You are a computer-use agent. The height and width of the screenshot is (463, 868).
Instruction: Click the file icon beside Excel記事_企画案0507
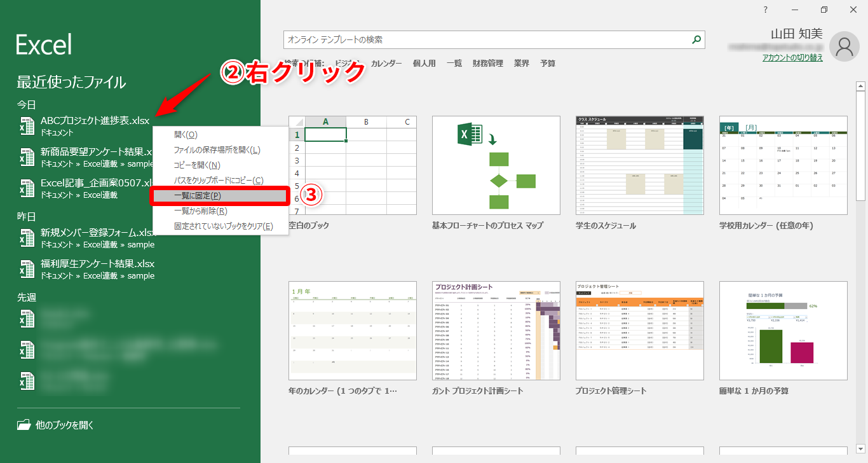(27, 188)
